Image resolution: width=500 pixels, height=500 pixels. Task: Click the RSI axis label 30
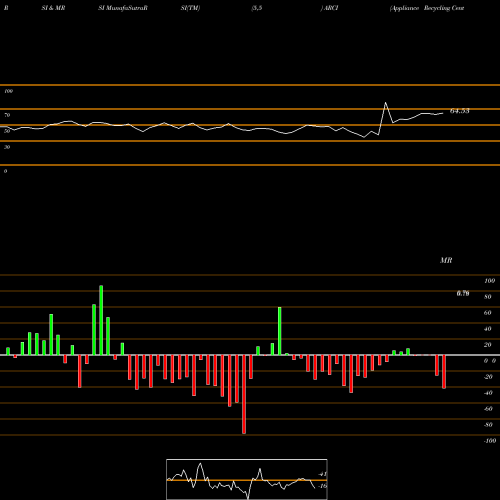coord(7,147)
